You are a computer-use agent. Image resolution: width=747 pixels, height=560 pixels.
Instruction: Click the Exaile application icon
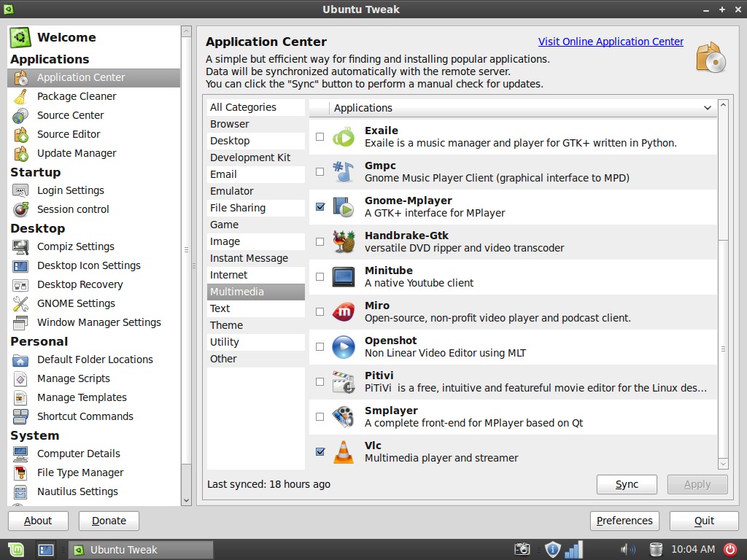[344, 137]
